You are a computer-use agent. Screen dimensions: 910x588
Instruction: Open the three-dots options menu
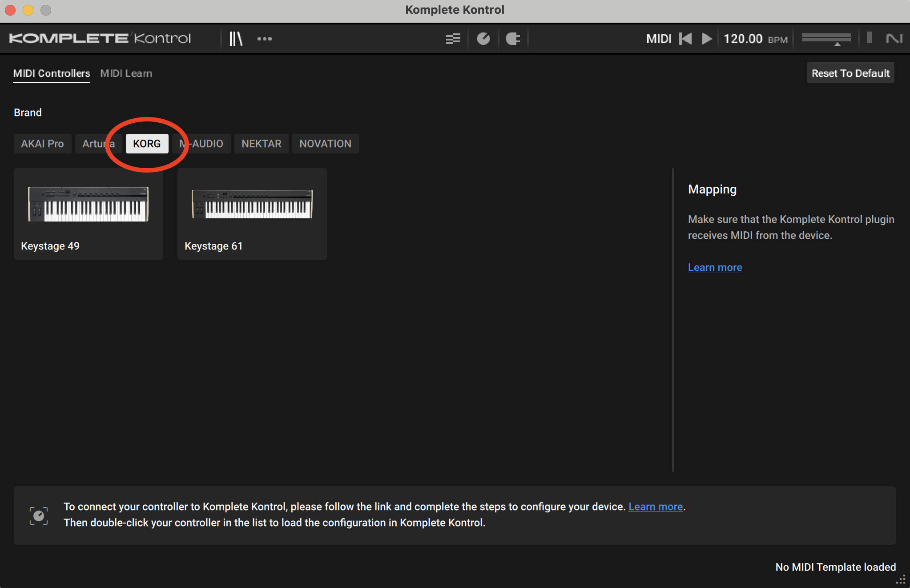265,39
